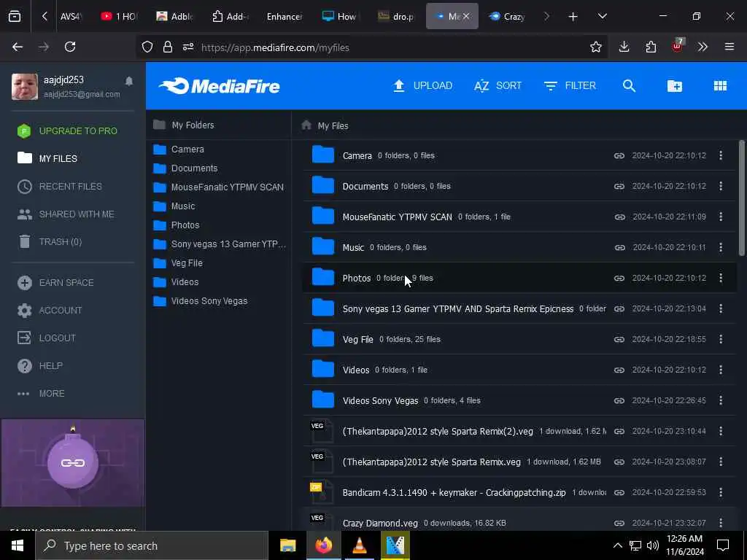This screenshot has height=560, width=747.
Task: Open the Sort options
Action: (x=498, y=86)
